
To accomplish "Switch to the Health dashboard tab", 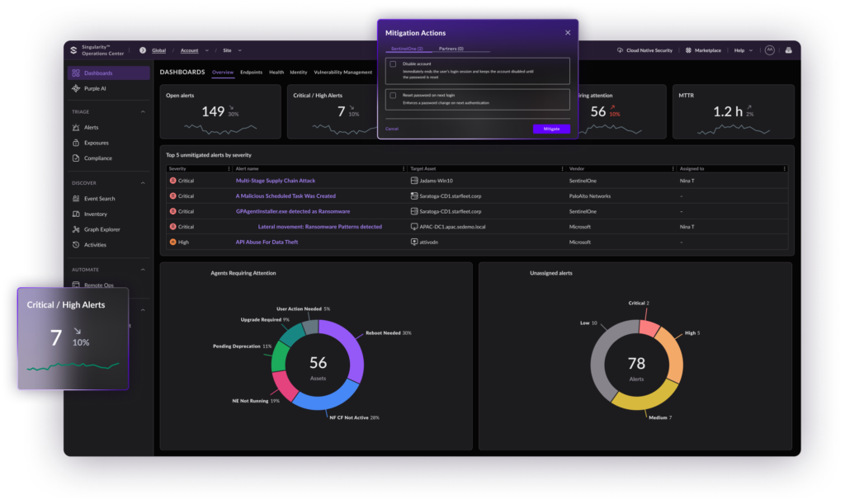I will tap(276, 72).
